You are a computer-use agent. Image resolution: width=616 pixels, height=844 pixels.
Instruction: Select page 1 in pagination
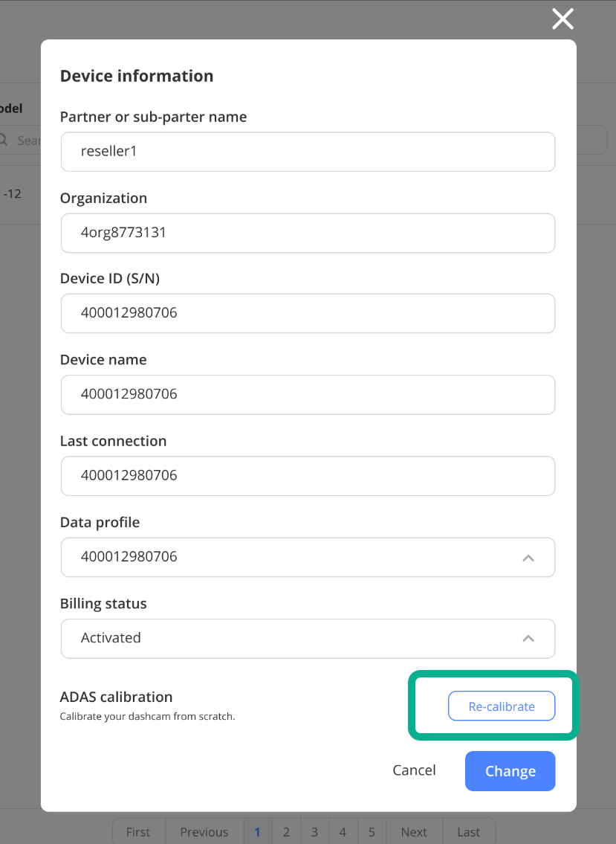[x=258, y=831]
